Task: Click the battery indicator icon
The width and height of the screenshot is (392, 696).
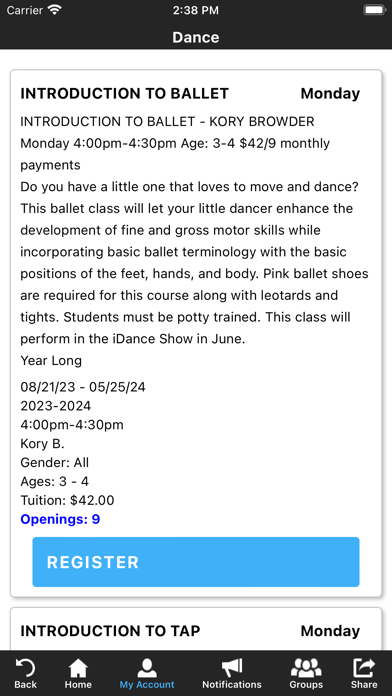Action: click(x=374, y=10)
